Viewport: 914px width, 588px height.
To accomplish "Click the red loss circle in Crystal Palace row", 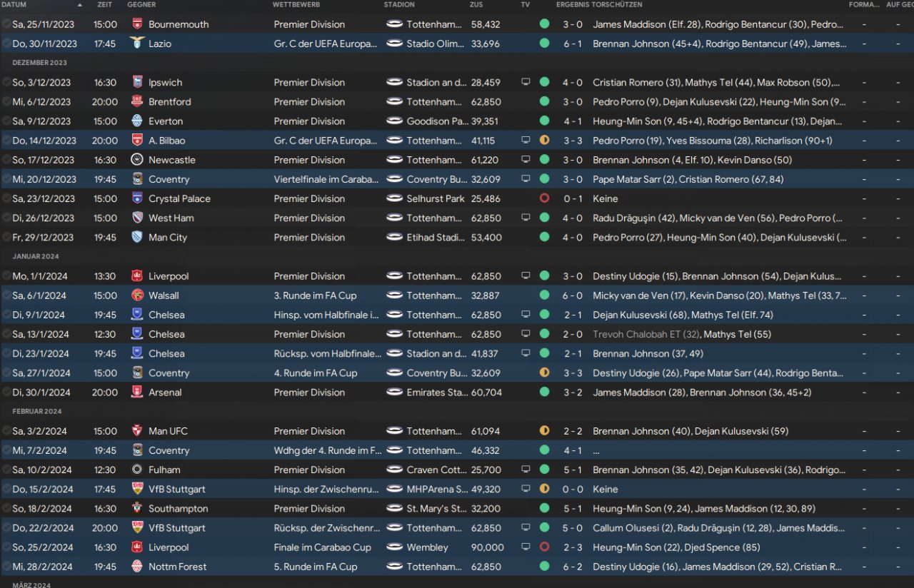I will [x=544, y=198].
